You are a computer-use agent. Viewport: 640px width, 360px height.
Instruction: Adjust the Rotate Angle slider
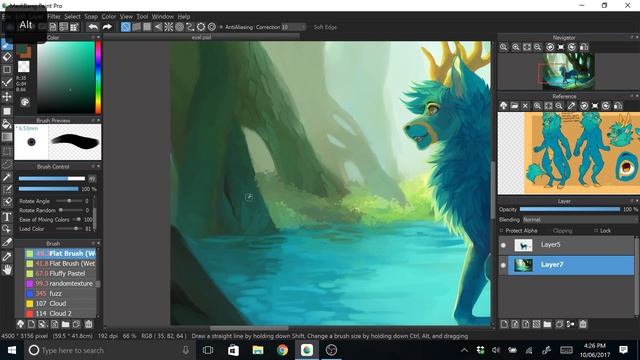[x=69, y=201]
